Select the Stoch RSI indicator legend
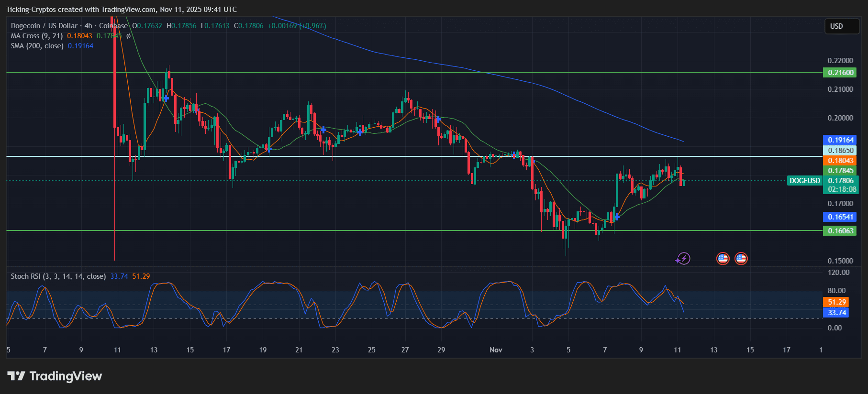Screen dimensions: 868x394 [x=58, y=276]
